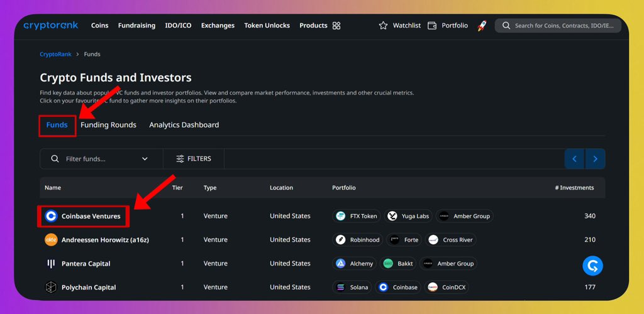Click the CoinDCX logo icon
Image resolution: width=644 pixels, height=314 pixels.
[x=433, y=288]
